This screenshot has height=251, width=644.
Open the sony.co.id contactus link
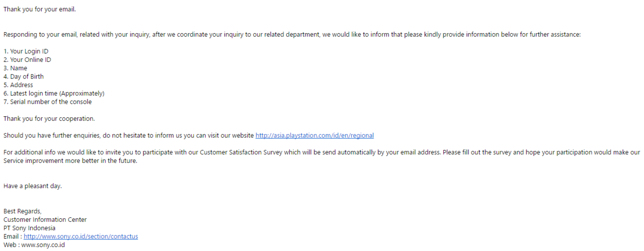[80, 236]
